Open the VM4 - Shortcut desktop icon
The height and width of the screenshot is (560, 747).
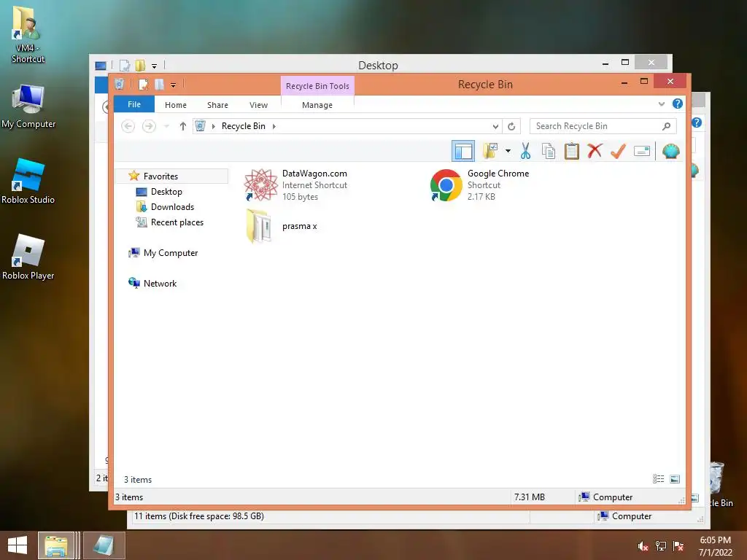click(27, 34)
